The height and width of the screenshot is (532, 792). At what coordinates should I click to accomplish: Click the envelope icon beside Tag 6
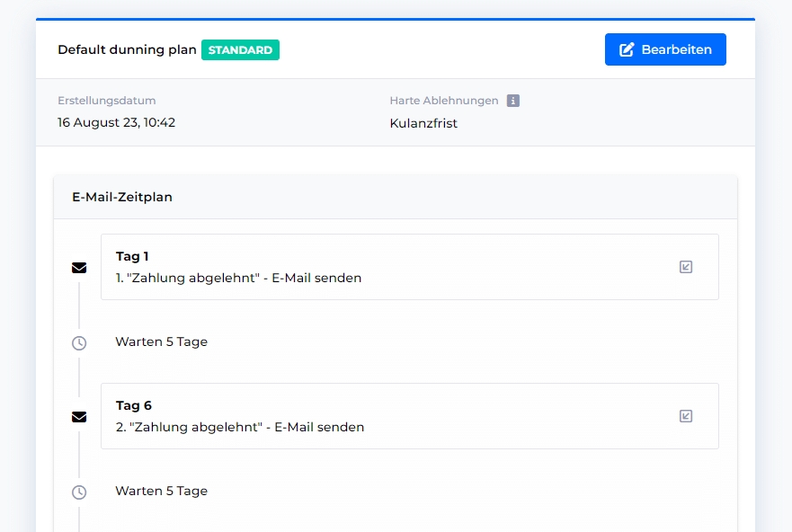[79, 417]
